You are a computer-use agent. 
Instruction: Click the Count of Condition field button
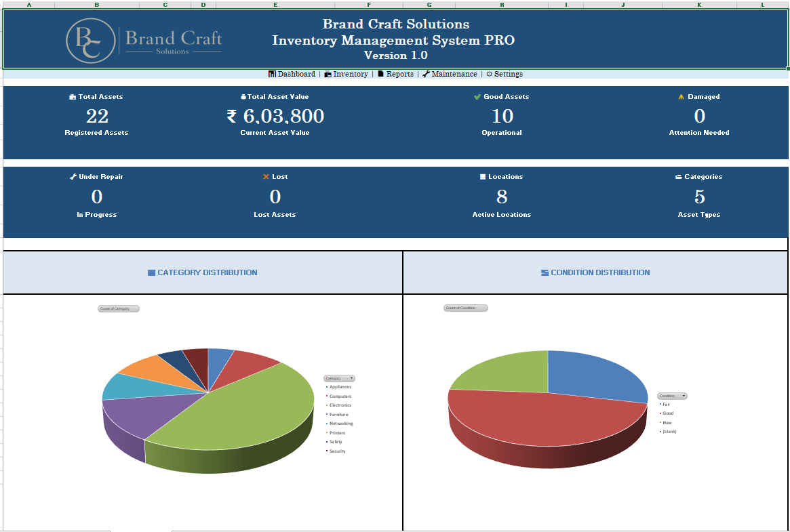click(x=466, y=308)
